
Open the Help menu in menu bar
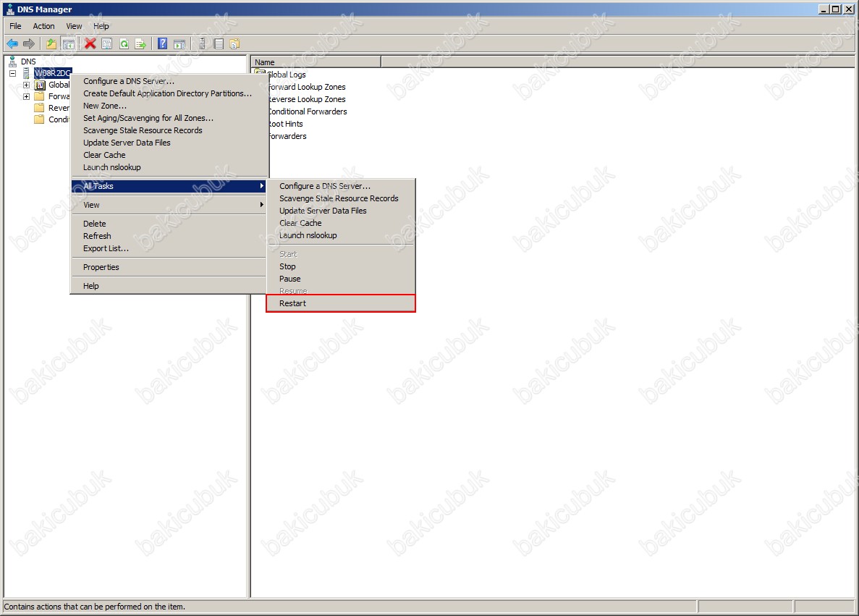[101, 26]
